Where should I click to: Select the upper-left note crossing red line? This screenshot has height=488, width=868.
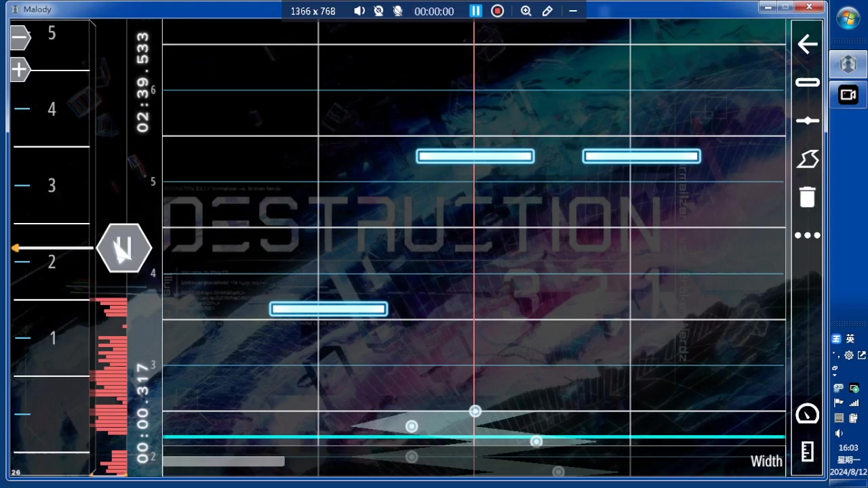(x=475, y=157)
